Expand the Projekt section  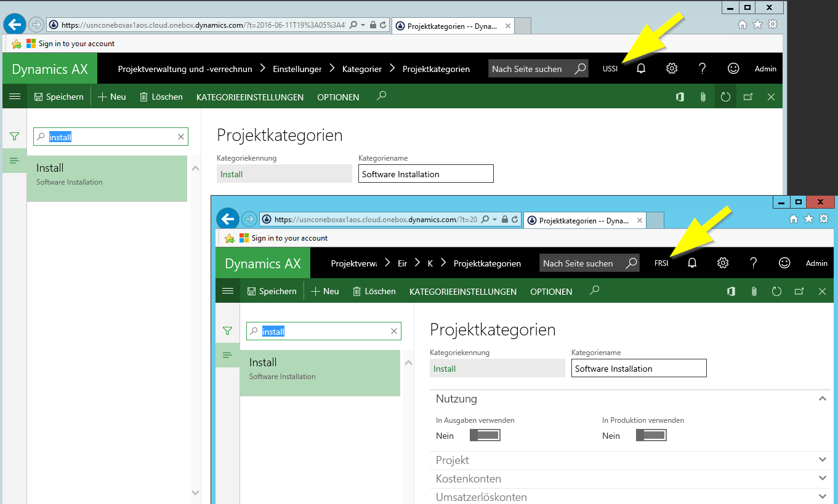822,460
